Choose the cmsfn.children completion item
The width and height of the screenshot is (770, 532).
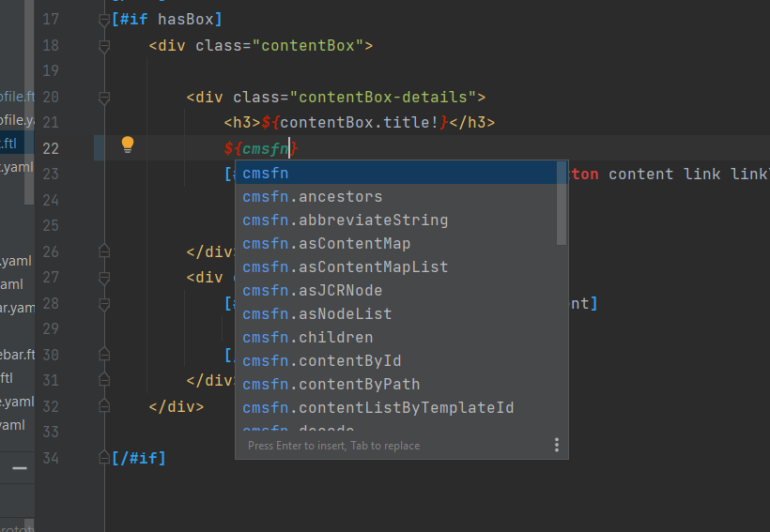click(307, 338)
